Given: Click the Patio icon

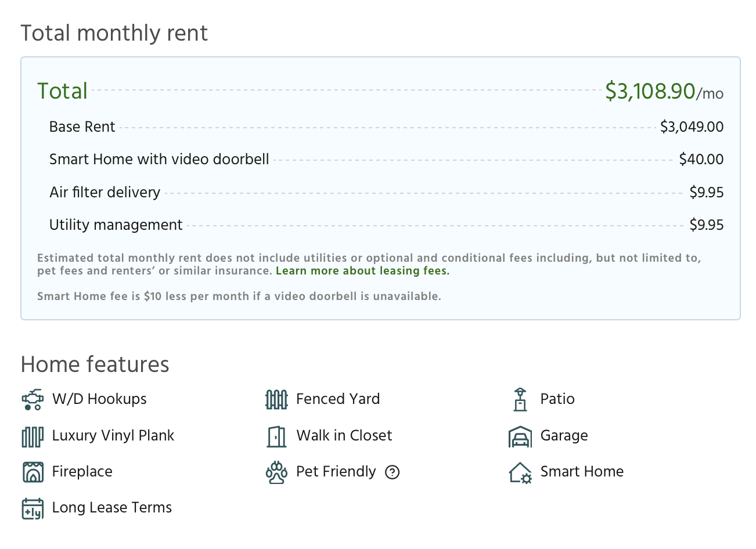Looking at the screenshot, I should (520, 399).
